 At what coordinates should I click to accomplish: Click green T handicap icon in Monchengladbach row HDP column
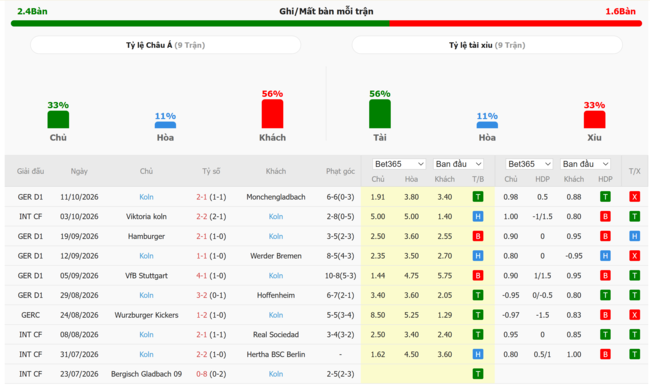tap(605, 197)
